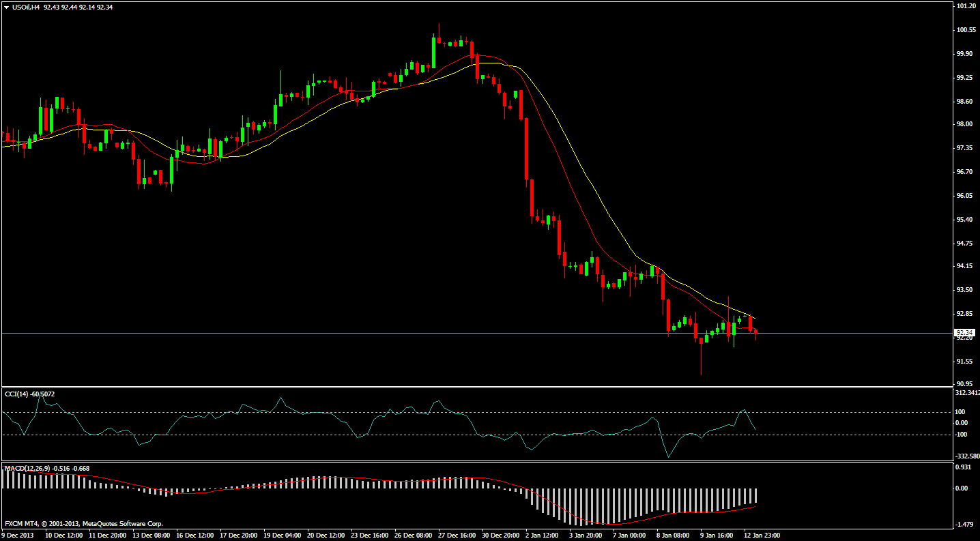Click the 3 Jan 20:00 time label
This screenshot has height=541, width=980.
click(x=586, y=536)
